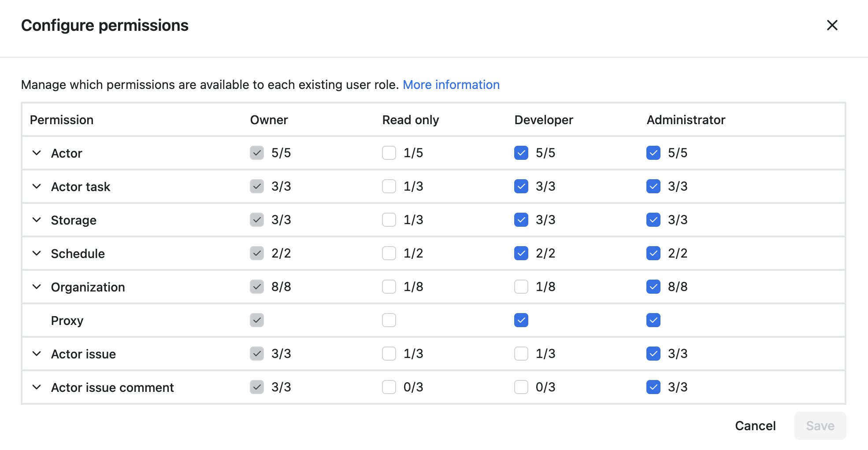Screen dimensions: 868x450
Task: Grant Developer access to Organization
Action: point(521,287)
